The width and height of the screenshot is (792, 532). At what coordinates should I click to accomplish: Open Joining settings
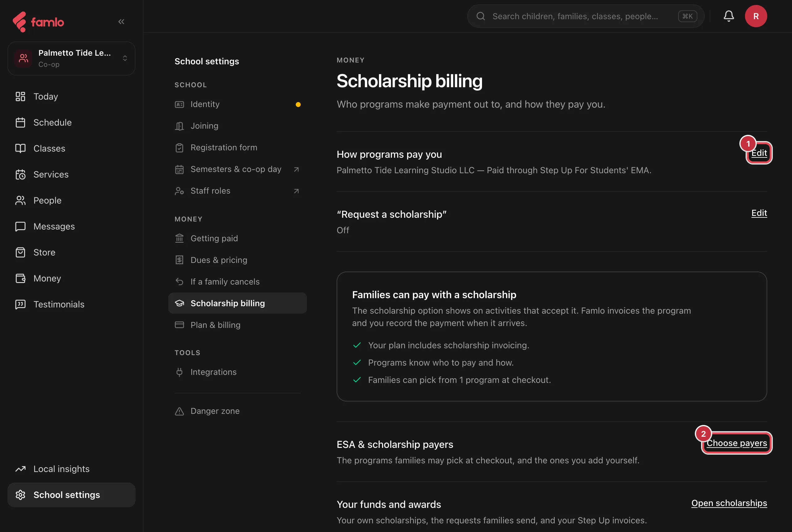238,126
